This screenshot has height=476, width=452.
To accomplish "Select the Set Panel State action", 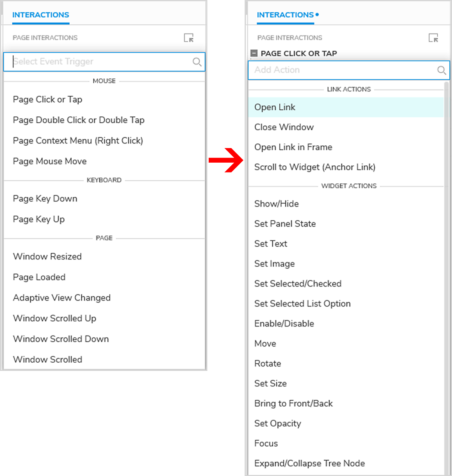I will pos(285,224).
